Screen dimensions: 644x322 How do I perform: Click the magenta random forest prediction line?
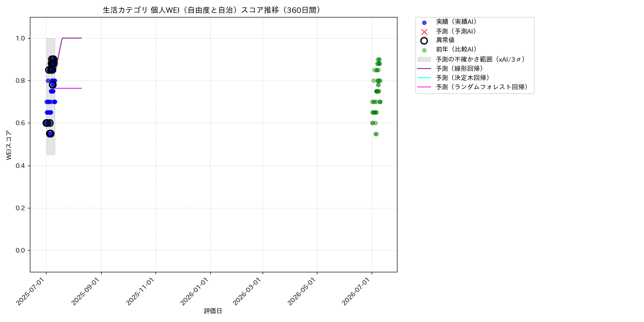click(68, 88)
